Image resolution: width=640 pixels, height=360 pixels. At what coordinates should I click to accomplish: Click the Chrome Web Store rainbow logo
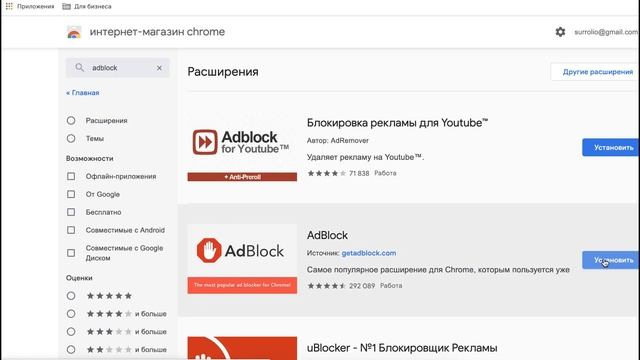(x=74, y=32)
